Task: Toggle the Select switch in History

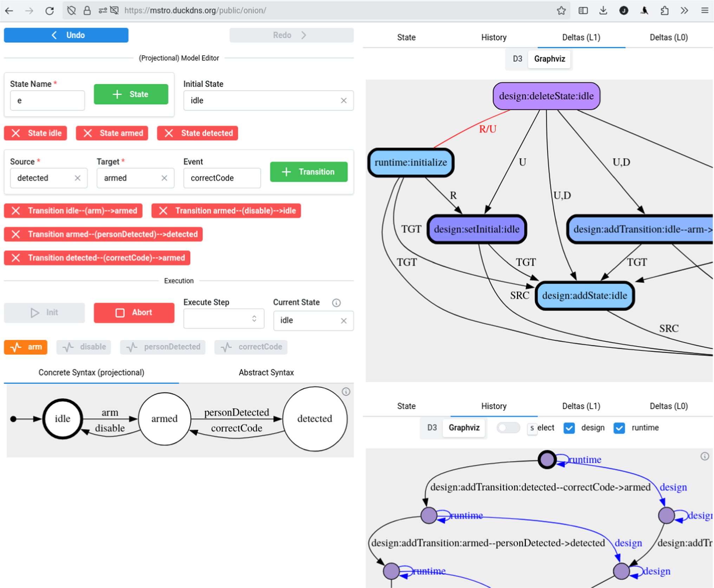Action: tap(508, 427)
